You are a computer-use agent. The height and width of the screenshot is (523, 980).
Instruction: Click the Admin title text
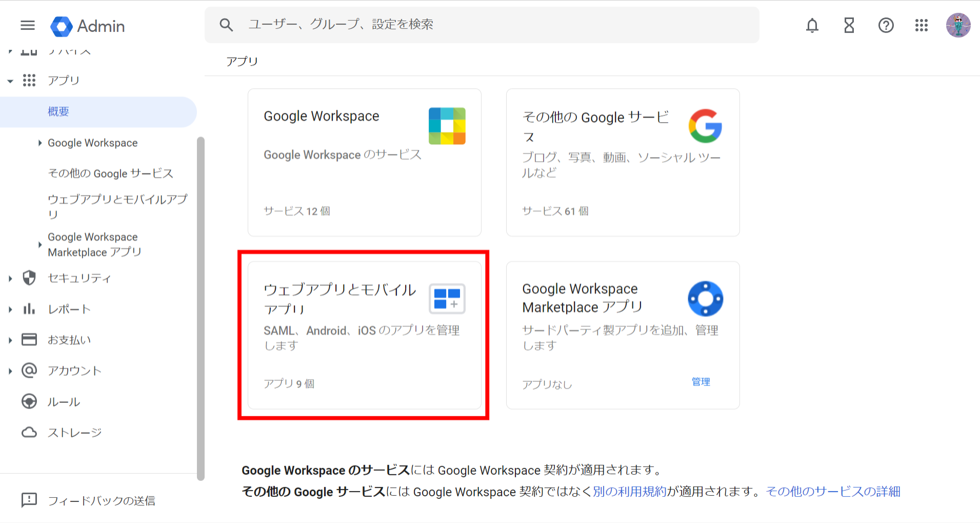(x=101, y=26)
